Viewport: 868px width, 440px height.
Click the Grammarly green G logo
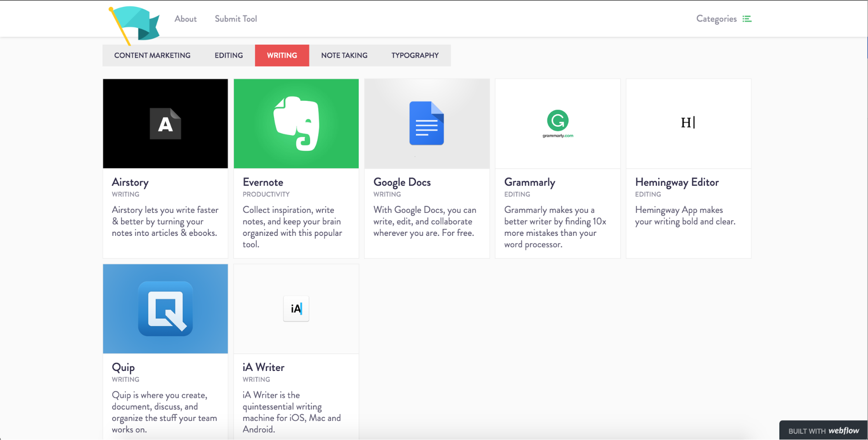click(558, 124)
